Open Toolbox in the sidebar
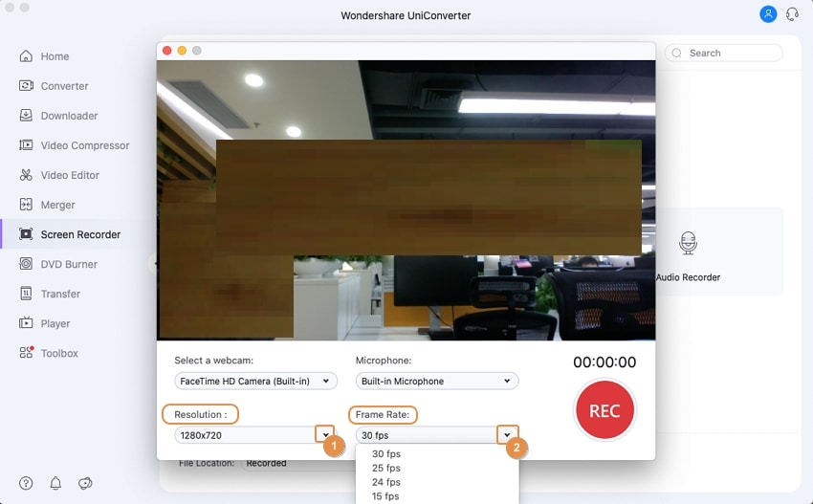Image resolution: width=813 pixels, height=504 pixels. 59,353
